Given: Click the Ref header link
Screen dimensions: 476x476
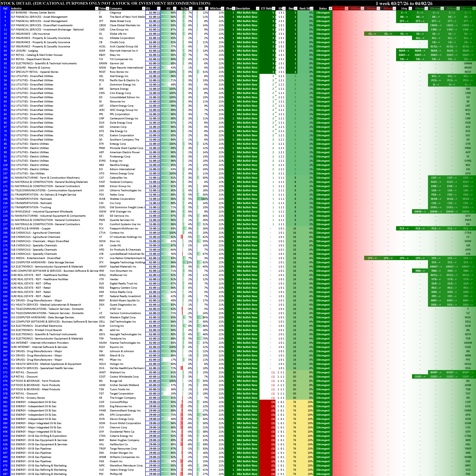Looking at the screenshot, I should (x=5, y=8).
